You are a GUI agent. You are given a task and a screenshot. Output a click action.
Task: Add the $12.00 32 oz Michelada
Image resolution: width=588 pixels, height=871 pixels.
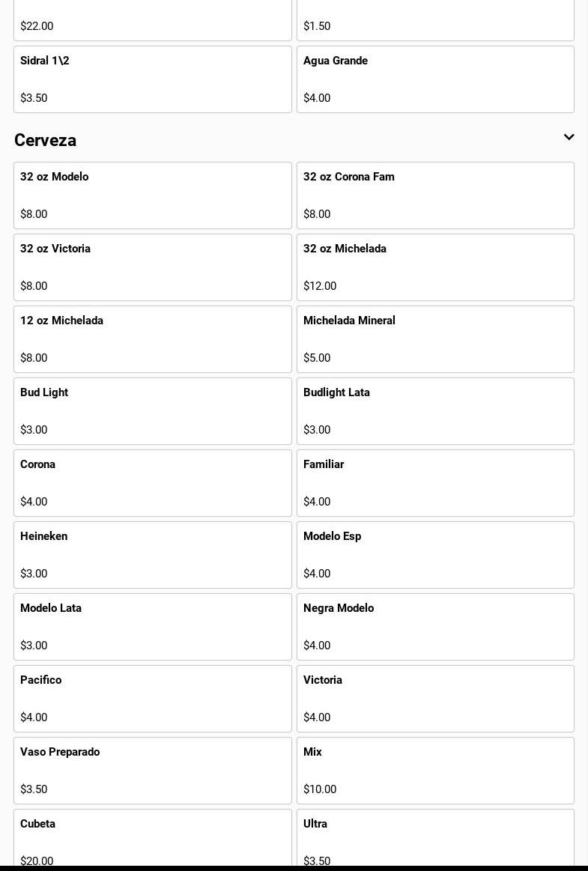coord(435,267)
